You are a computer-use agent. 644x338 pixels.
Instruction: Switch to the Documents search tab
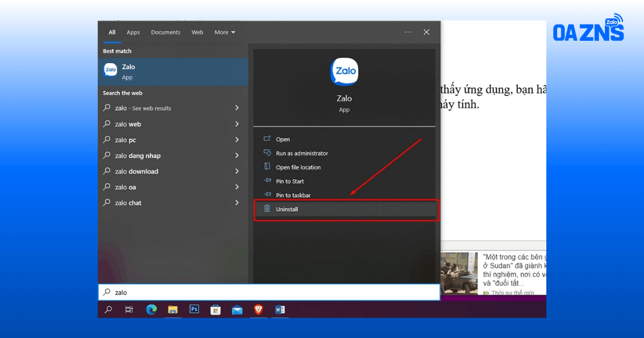coord(166,32)
